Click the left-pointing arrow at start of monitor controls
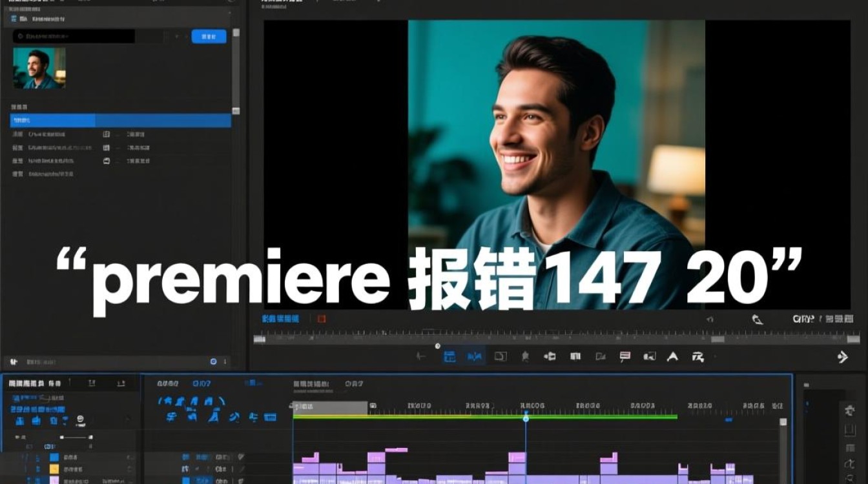The image size is (868, 484). click(422, 356)
